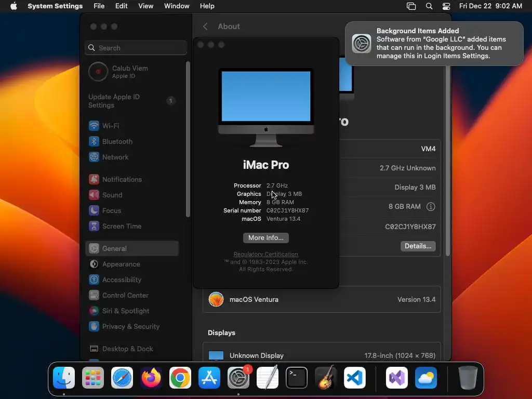Viewport: 532px width, 399px height.
Task: Click the date and time in menu bar
Action: tap(490, 6)
